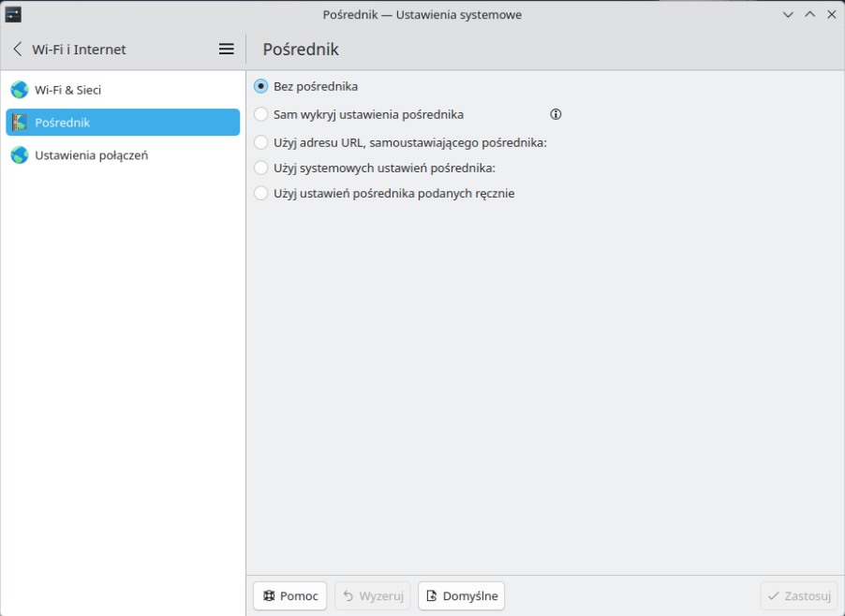Enable 'Sam wykryj ustawienia pośrednika' option
This screenshot has height=616, width=845.
click(x=261, y=114)
